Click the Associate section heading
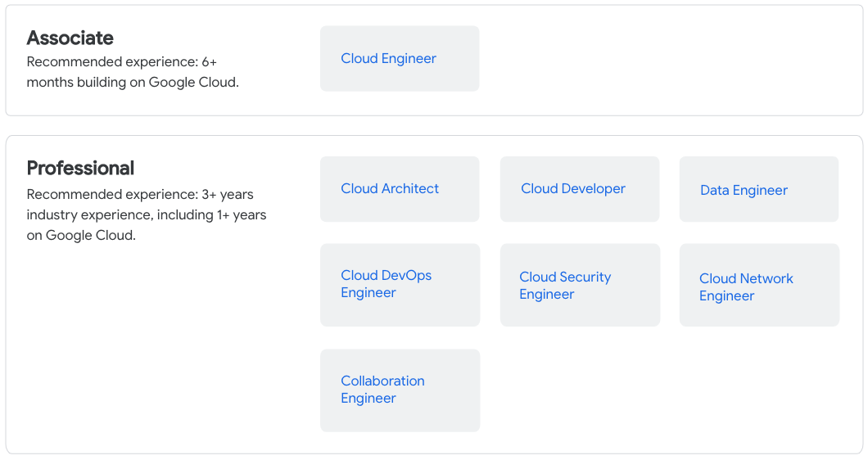868x460 pixels. pos(70,38)
